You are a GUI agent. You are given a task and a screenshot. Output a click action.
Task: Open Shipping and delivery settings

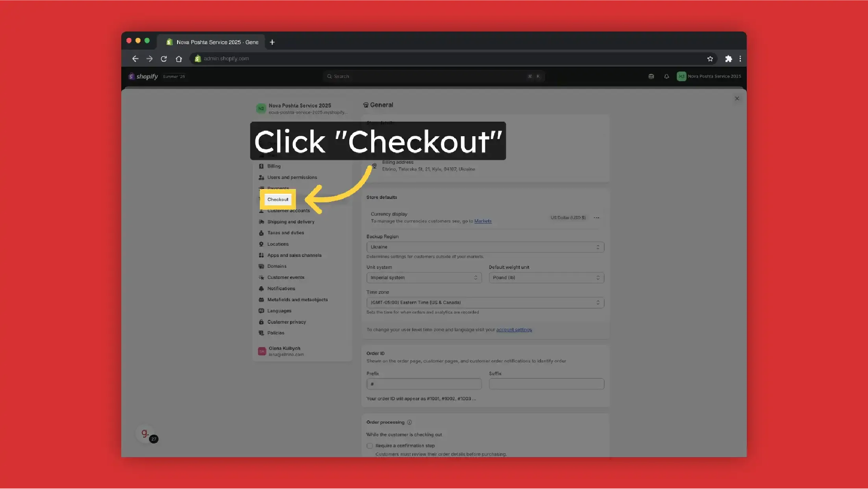tap(291, 222)
